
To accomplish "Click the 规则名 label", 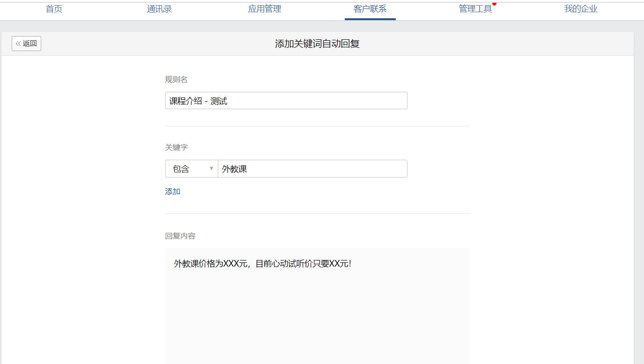I will pos(177,80).
